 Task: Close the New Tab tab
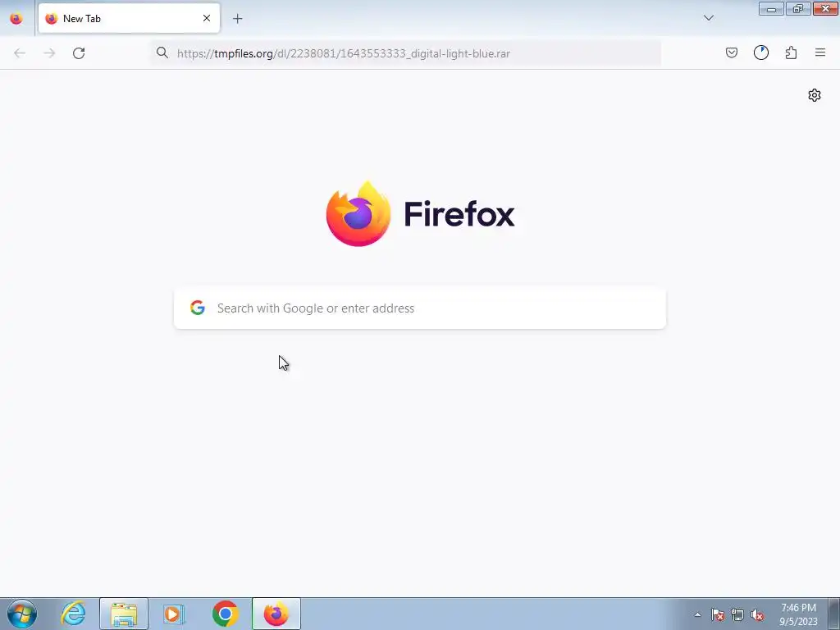(206, 18)
